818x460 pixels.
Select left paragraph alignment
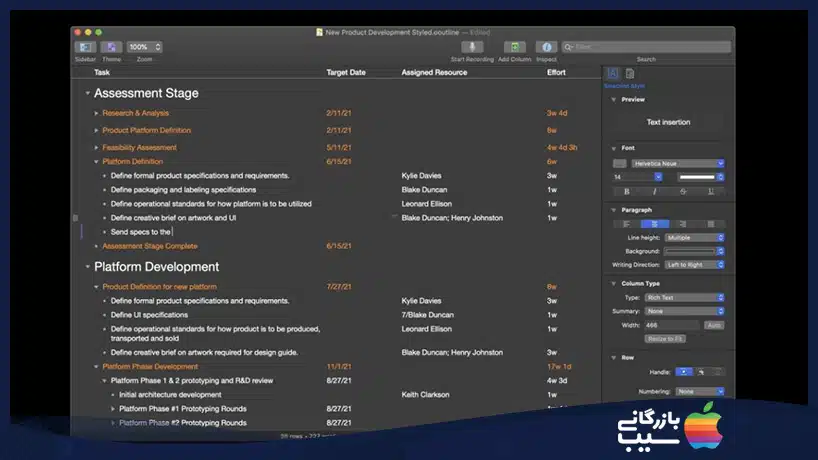pyautogui.click(x=627, y=224)
